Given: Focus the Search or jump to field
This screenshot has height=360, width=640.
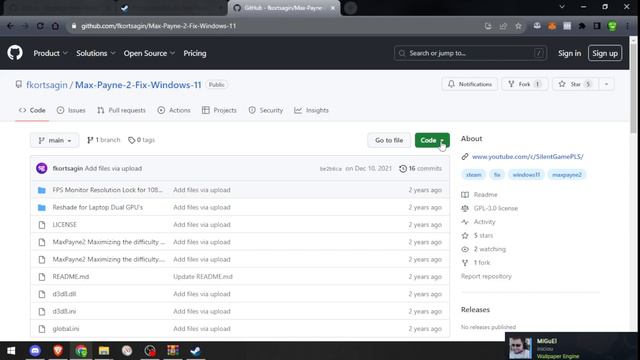Looking at the screenshot, I should [470, 53].
